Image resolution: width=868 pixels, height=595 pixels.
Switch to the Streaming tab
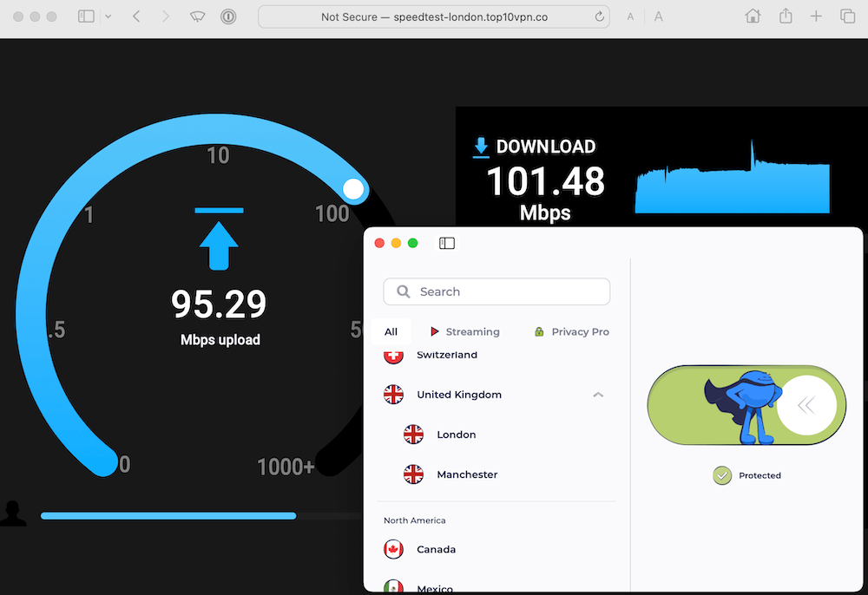465,332
